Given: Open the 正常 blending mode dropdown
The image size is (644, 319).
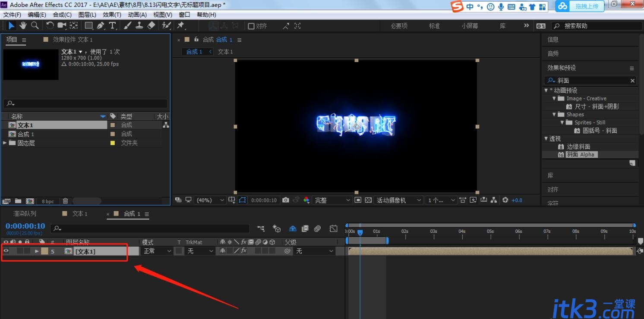Looking at the screenshot, I should click(x=157, y=251).
